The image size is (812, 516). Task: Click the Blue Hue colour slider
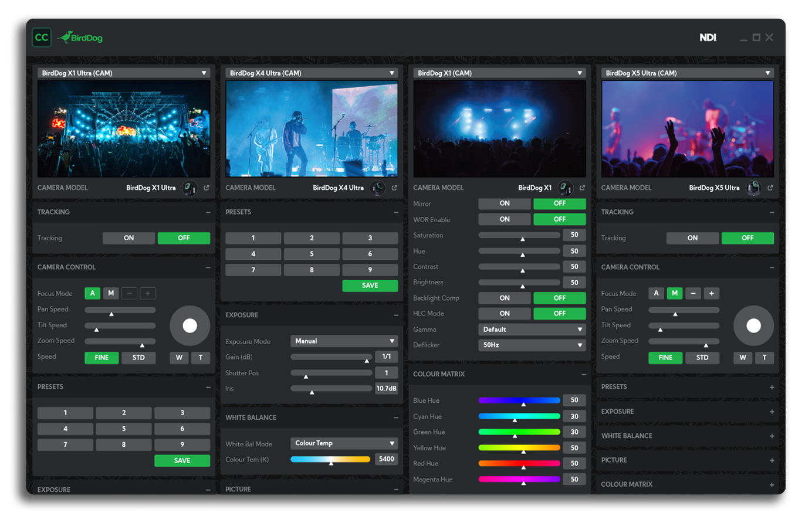coord(519,400)
